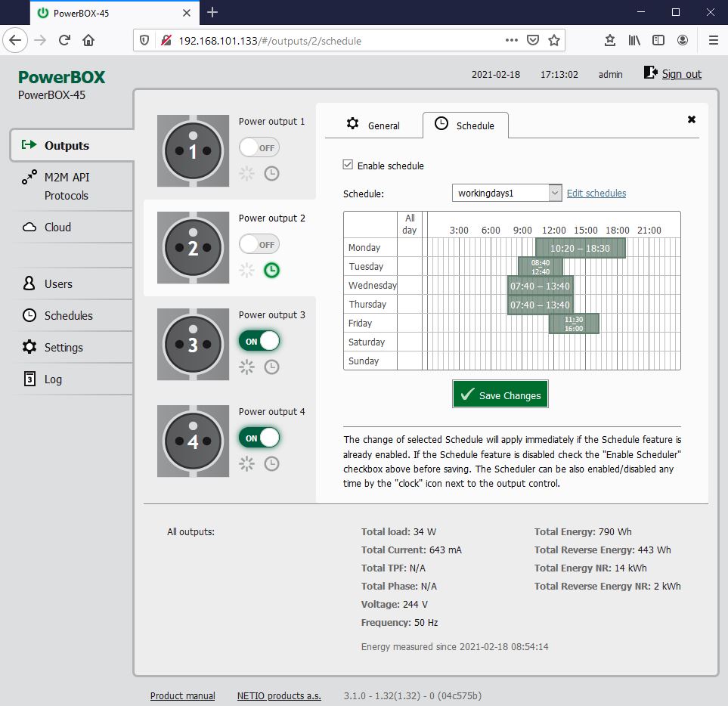Open the NETIO products a.s. link
The width and height of the screenshot is (728, 706).
pyautogui.click(x=279, y=695)
